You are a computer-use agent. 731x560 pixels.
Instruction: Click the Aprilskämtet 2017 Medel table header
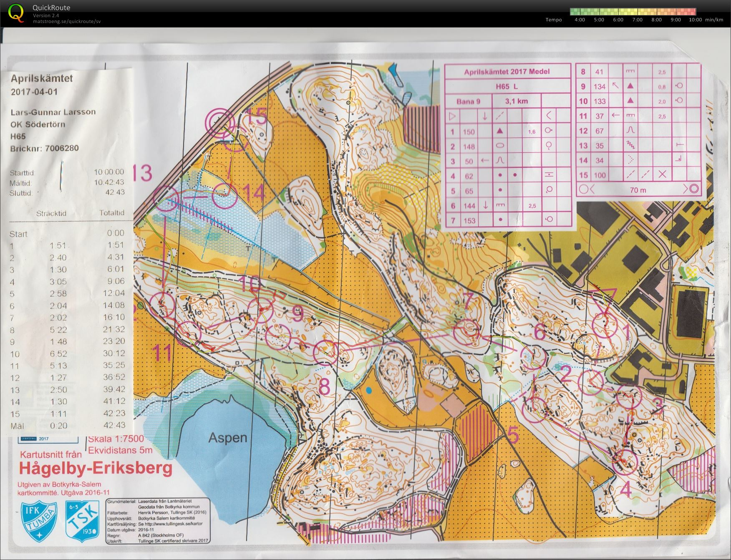(507, 71)
